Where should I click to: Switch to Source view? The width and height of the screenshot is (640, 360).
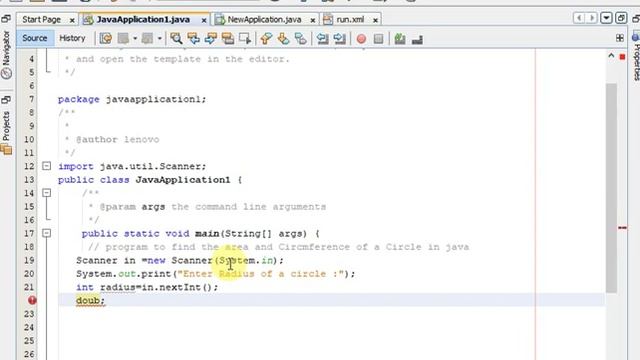click(35, 38)
